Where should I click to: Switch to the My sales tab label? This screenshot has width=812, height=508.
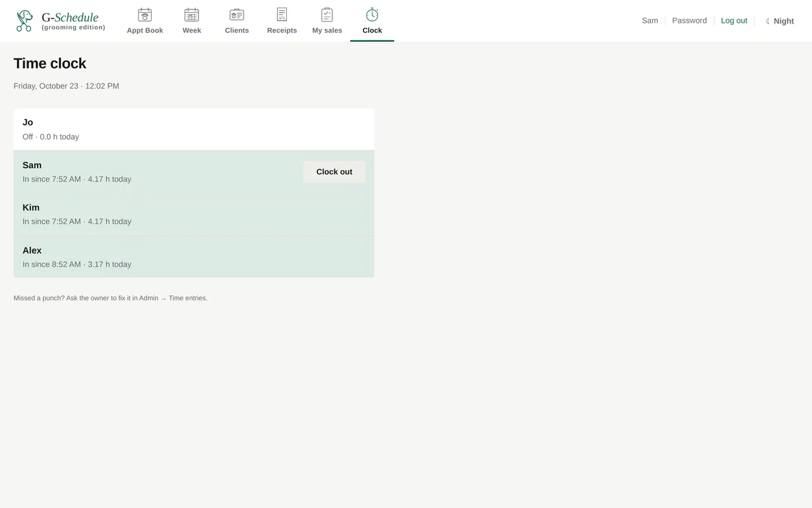[327, 30]
